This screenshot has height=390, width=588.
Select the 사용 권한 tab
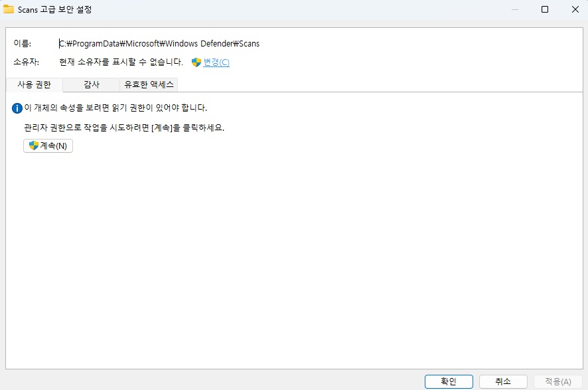click(x=34, y=84)
